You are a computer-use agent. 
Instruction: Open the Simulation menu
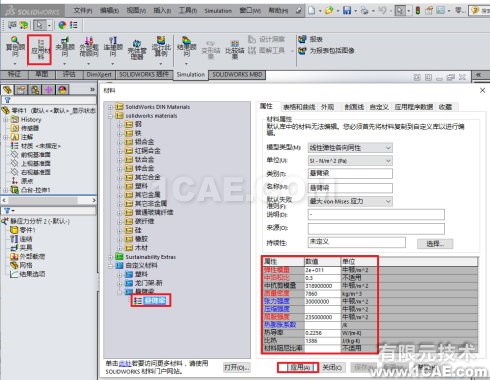coord(218,11)
